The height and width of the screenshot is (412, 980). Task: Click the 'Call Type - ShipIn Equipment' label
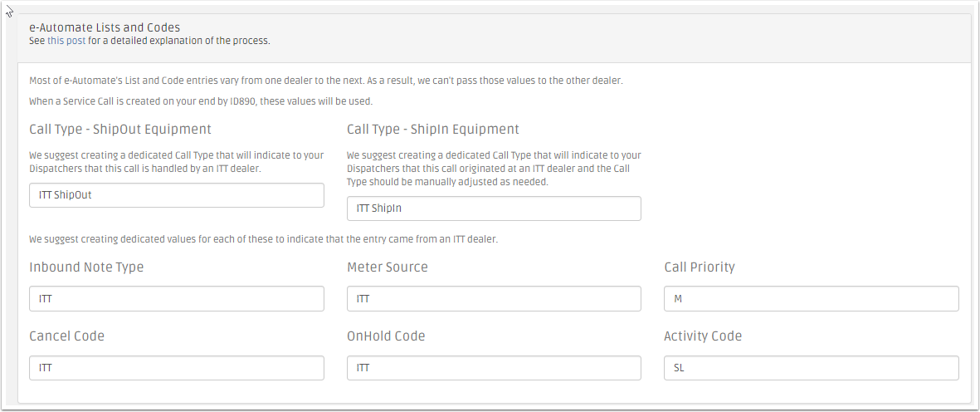433,130
